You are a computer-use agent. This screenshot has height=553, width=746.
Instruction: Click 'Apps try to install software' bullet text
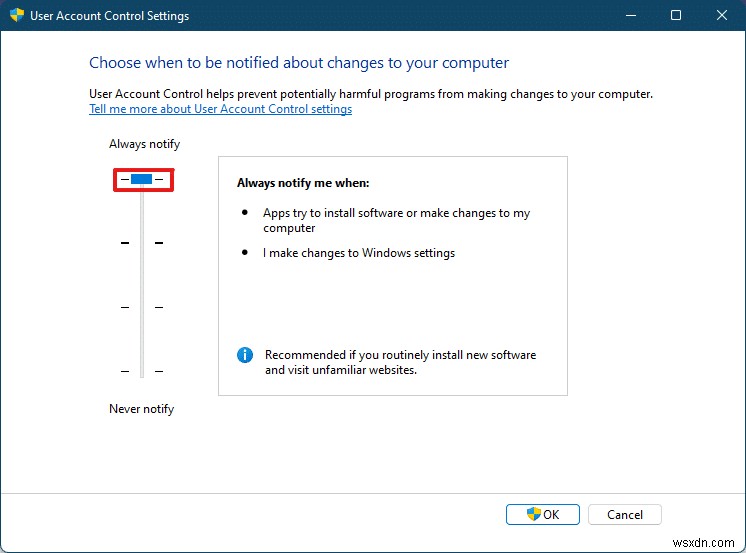point(396,220)
